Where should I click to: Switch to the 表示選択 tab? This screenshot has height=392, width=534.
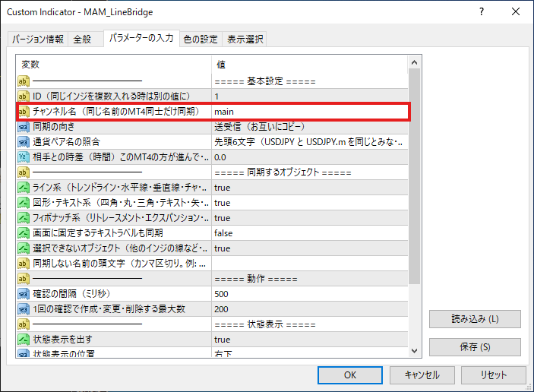245,40
